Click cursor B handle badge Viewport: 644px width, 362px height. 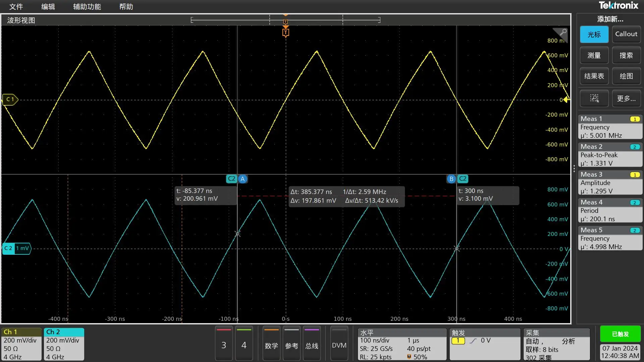(x=451, y=179)
